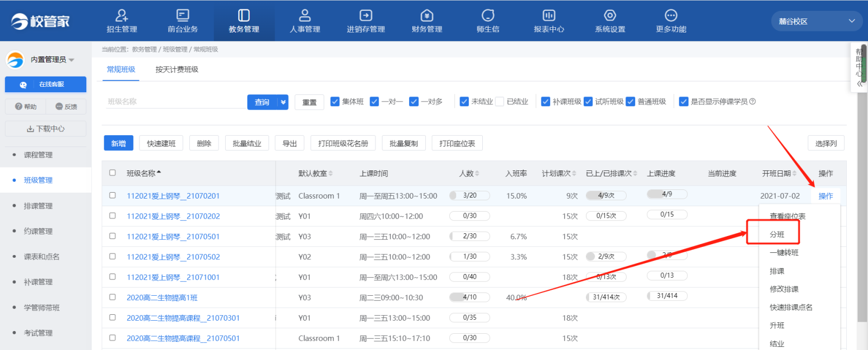The height and width of the screenshot is (350, 868).
Task: Click the 帮助 question mark icon
Action: pos(18,106)
